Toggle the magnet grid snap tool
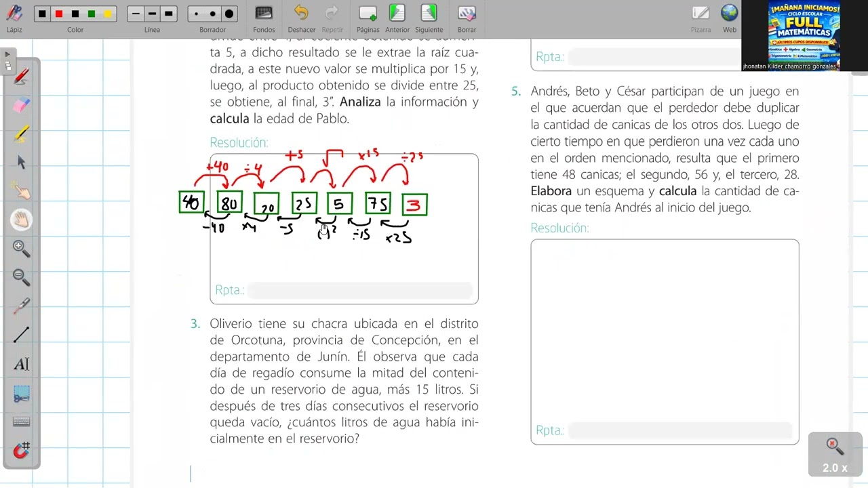The width and height of the screenshot is (868, 488). coord(21,450)
